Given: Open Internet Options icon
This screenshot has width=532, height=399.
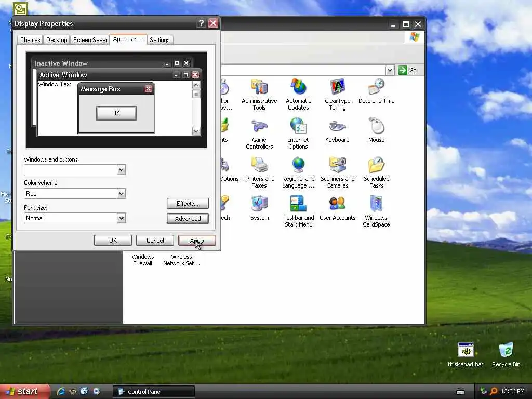Looking at the screenshot, I should (x=298, y=134).
